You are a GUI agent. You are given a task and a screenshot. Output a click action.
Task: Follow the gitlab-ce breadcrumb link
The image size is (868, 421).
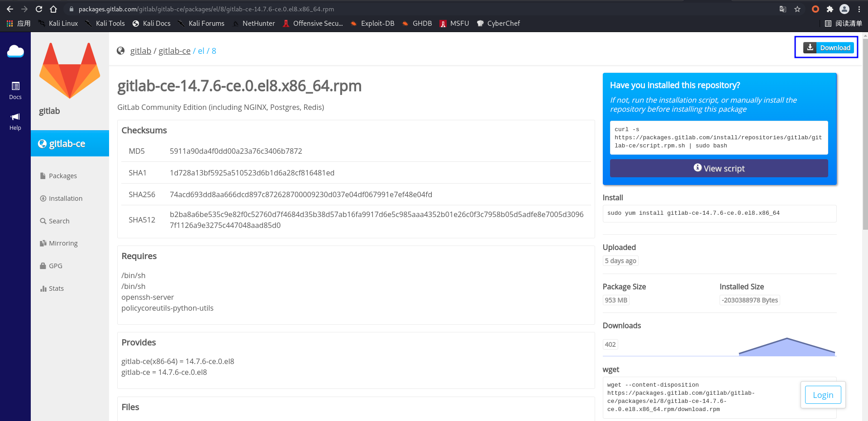[174, 51]
